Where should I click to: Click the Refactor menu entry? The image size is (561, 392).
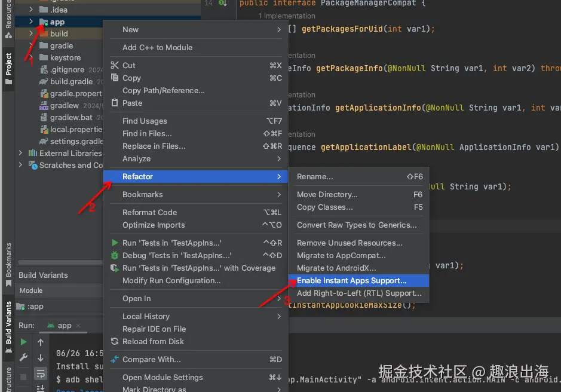pyautogui.click(x=195, y=176)
